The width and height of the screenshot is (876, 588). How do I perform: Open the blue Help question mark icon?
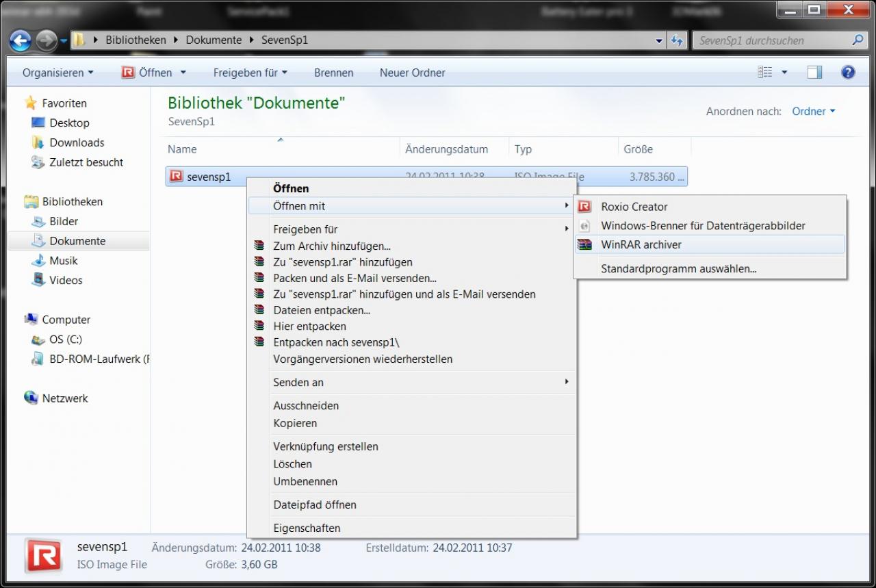[x=848, y=73]
